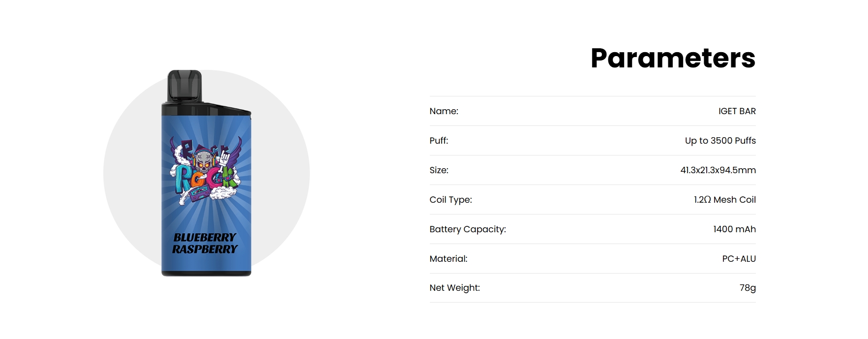Image resolution: width=868 pixels, height=339 pixels.
Task: Click the gray circle behind the product
Action: pyautogui.click(x=285, y=173)
